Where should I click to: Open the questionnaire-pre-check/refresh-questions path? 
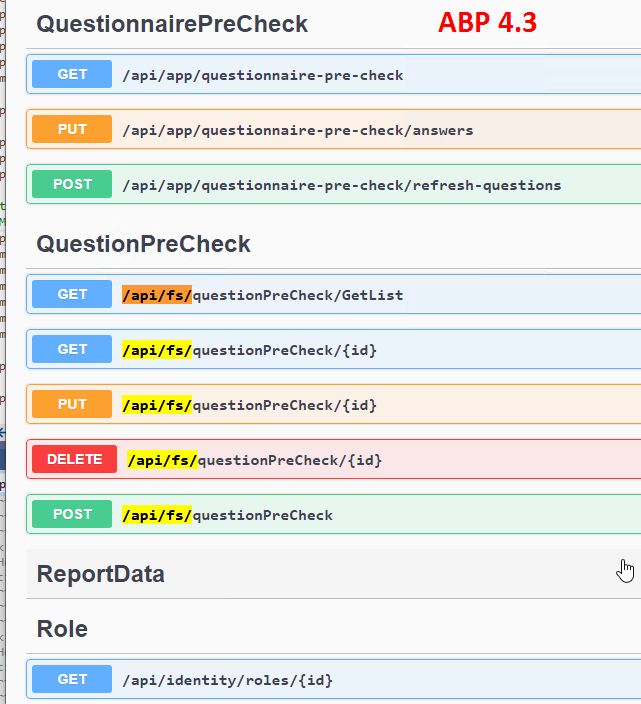click(341, 185)
